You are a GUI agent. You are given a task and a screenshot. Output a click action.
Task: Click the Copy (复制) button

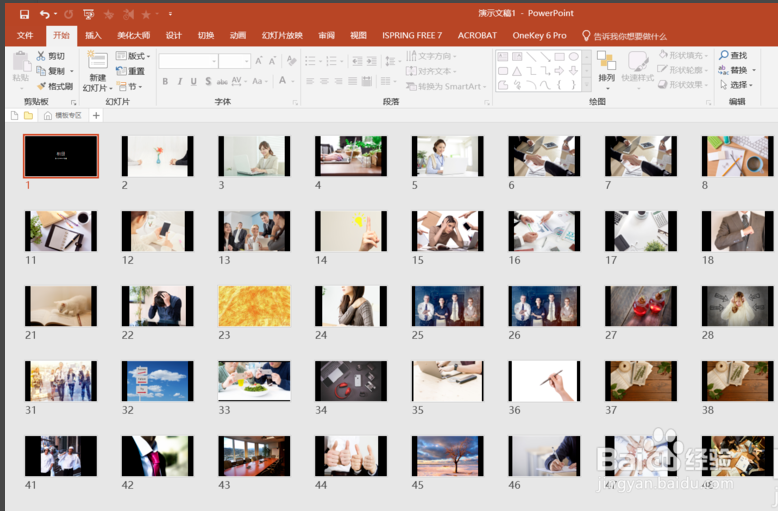click(x=51, y=71)
